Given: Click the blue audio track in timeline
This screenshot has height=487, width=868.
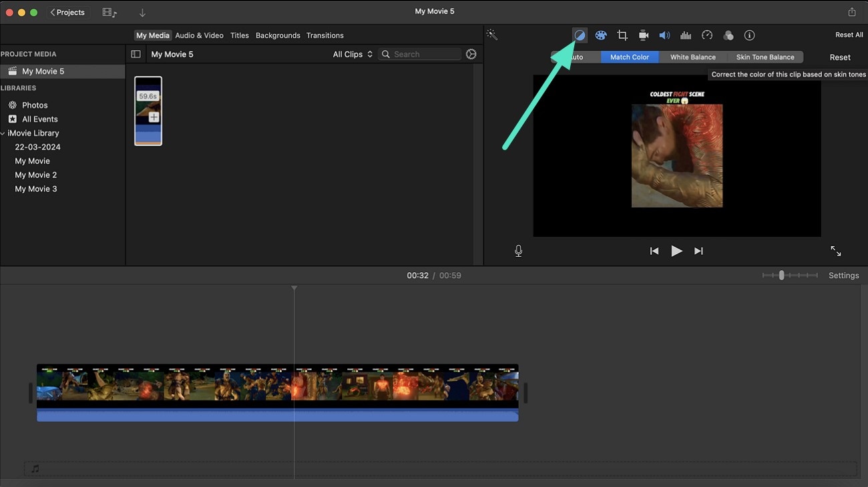Looking at the screenshot, I should coord(277,416).
